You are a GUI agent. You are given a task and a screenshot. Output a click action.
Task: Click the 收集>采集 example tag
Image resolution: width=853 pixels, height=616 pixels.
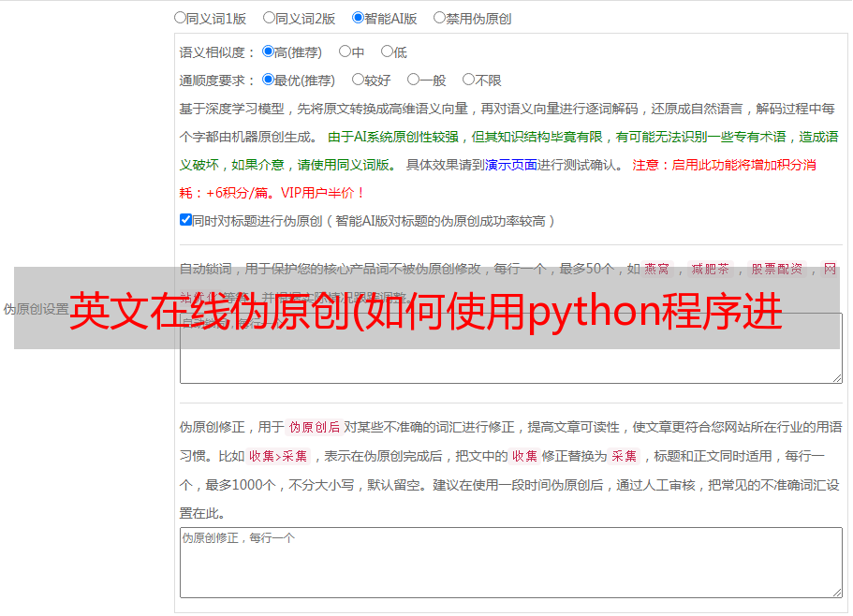click(x=278, y=456)
